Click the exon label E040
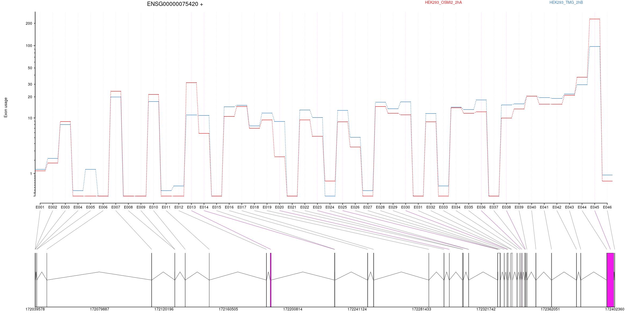The image size is (644, 322). [x=532, y=207]
